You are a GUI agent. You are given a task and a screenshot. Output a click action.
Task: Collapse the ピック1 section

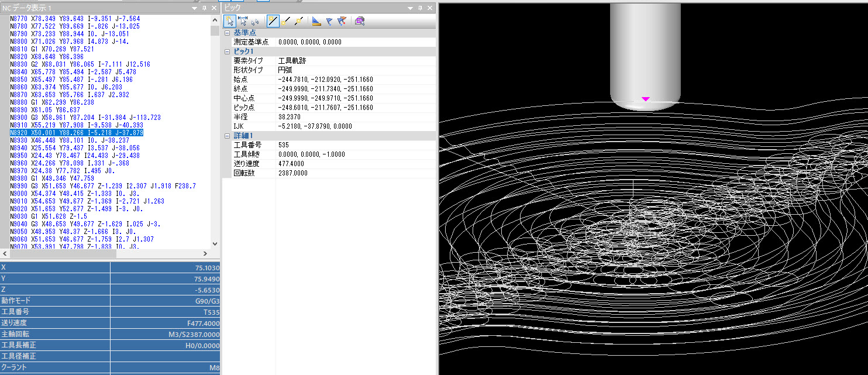pyautogui.click(x=228, y=51)
